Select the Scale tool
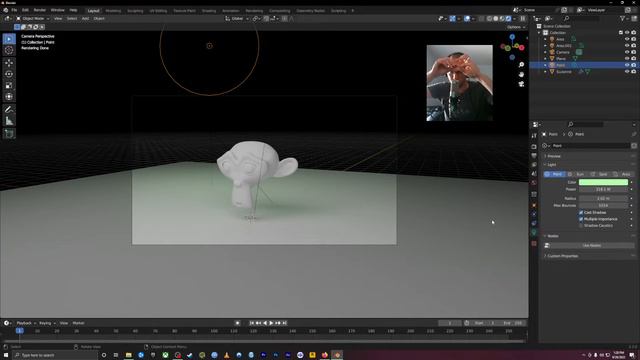 [x=9, y=86]
